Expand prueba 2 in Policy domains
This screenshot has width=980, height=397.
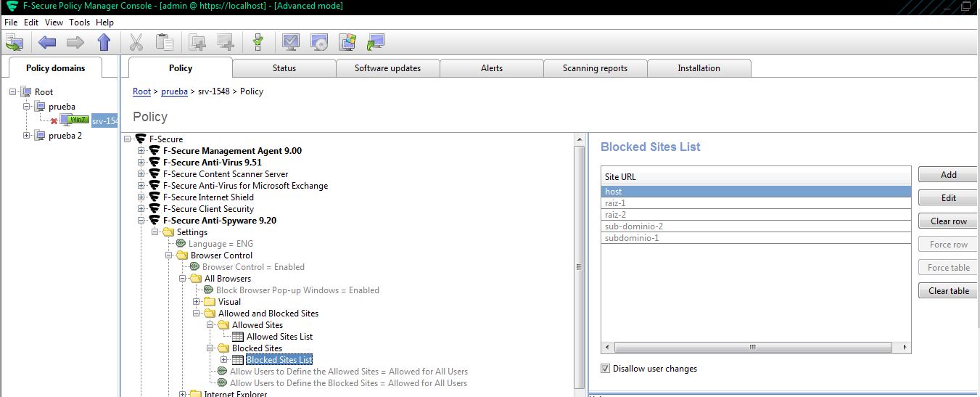[27, 136]
